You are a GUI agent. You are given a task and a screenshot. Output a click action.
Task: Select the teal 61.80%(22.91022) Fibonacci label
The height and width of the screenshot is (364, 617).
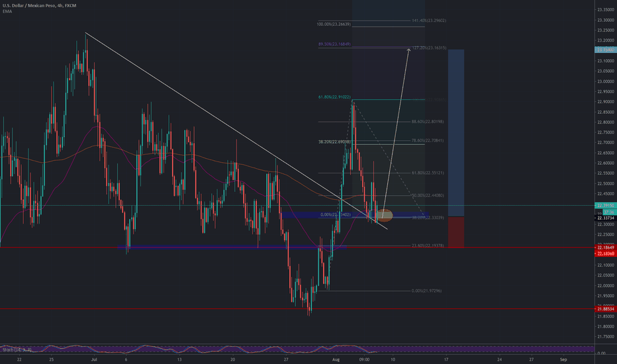(334, 97)
